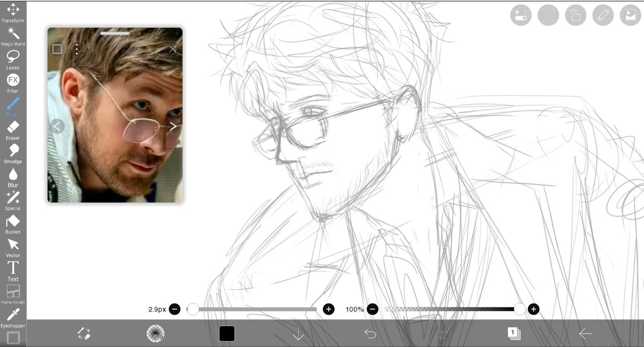This screenshot has height=347, width=644.
Task: Click the reference photo thumbnail
Action: click(115, 115)
